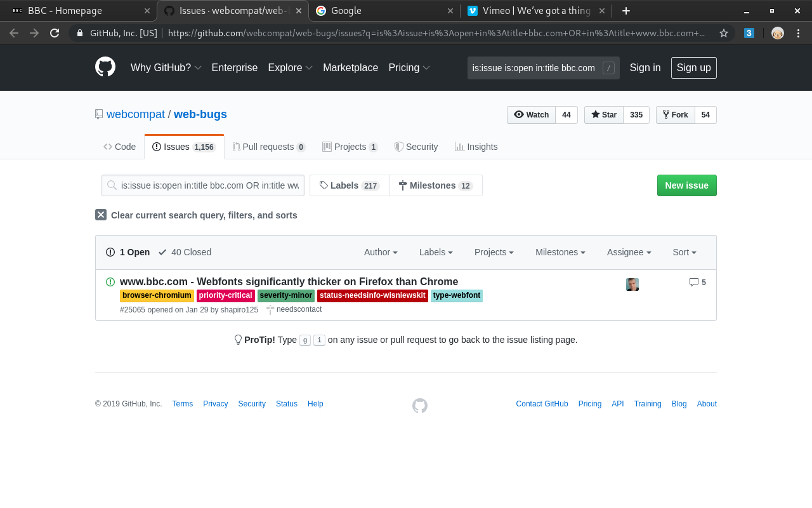812x508 pixels.
Task: Open the Projects repository tab
Action: [x=350, y=147]
